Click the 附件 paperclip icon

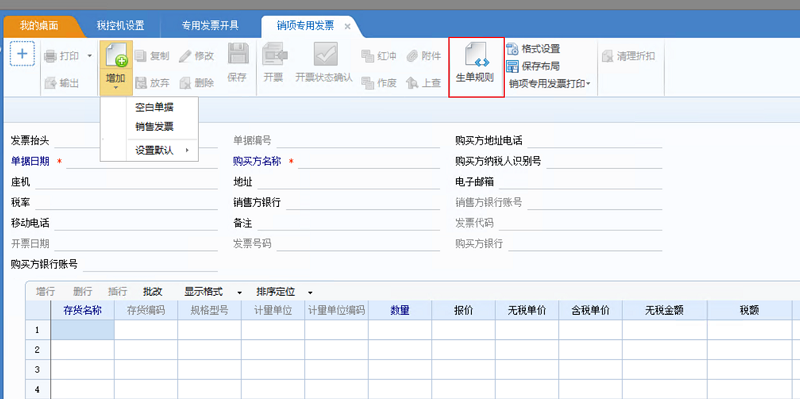point(412,56)
